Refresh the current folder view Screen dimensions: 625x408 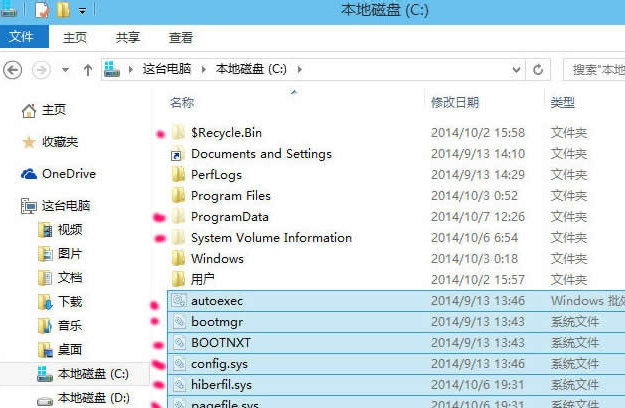pyautogui.click(x=539, y=70)
